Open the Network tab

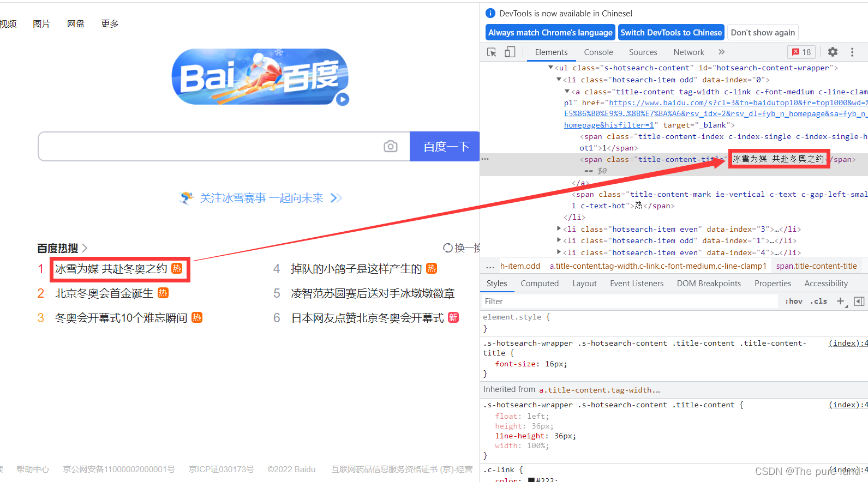689,52
